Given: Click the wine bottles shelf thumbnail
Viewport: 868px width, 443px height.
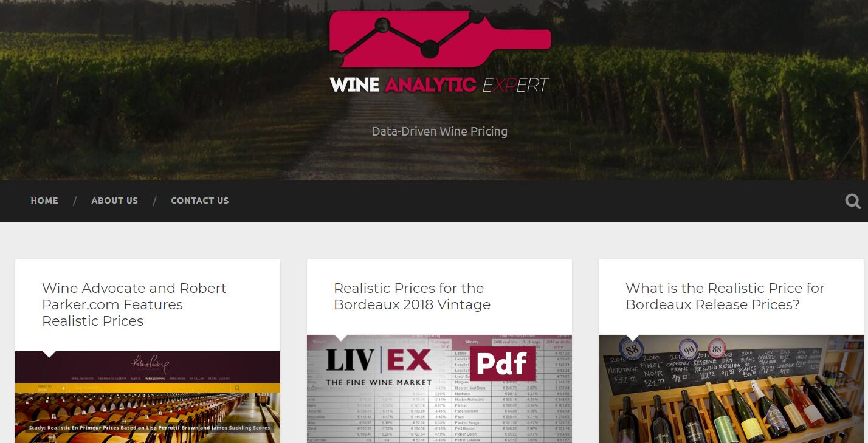Looking at the screenshot, I should click(x=731, y=389).
